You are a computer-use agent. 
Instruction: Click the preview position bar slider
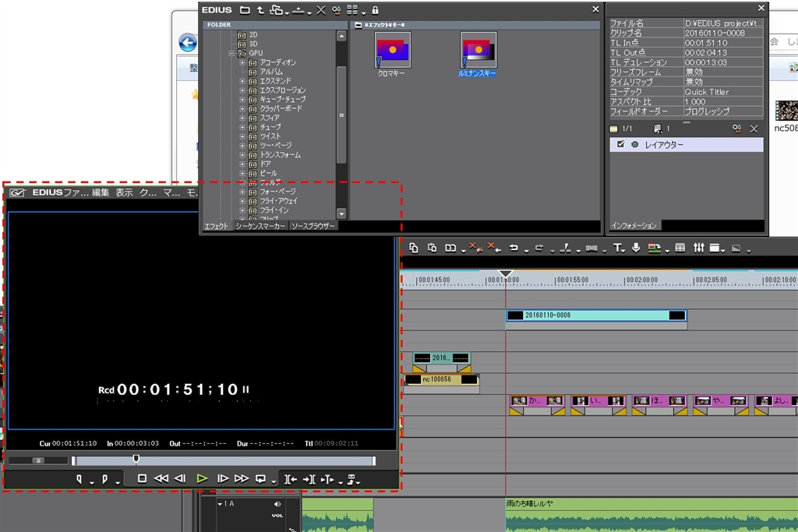(x=136, y=460)
